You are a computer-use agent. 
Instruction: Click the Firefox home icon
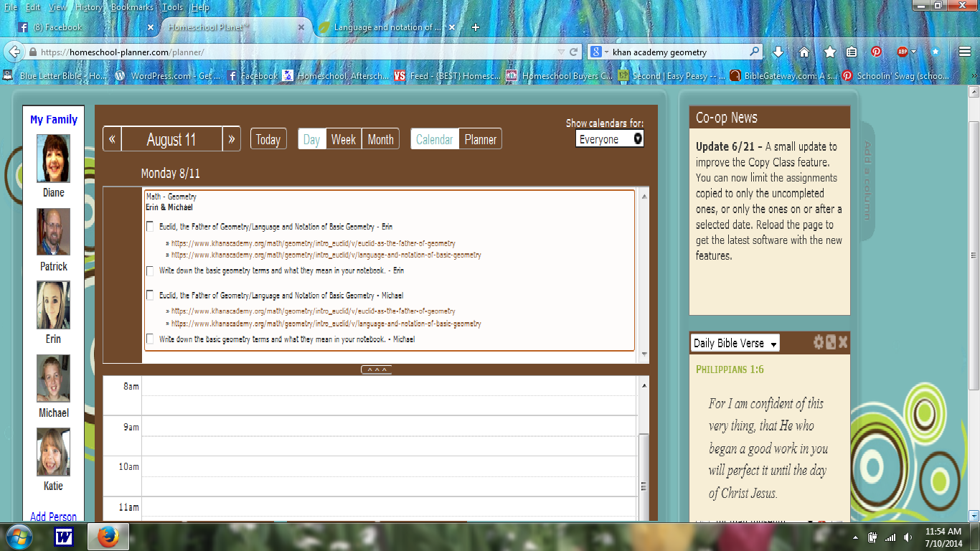click(804, 52)
